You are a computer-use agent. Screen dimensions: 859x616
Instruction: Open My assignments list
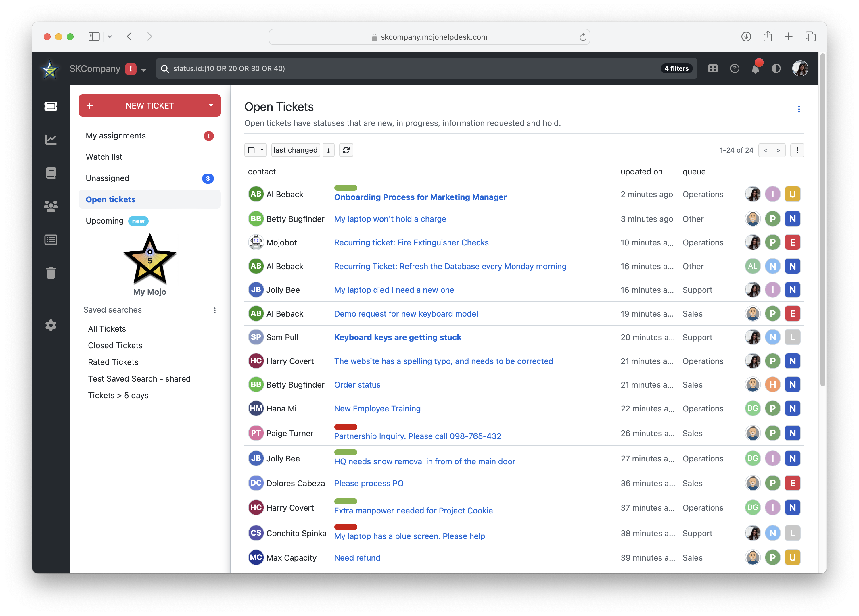coord(149,136)
